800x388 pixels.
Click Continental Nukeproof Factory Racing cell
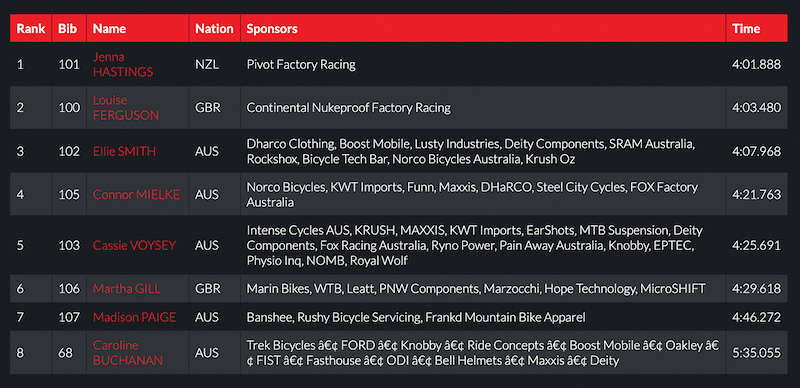pos(348,108)
